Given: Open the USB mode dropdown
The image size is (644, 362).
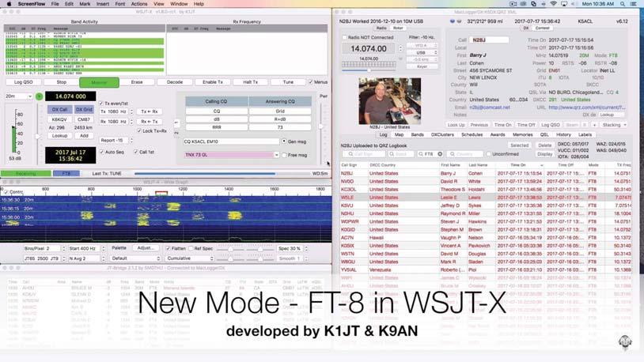Looking at the screenshot, I should coord(422,52).
